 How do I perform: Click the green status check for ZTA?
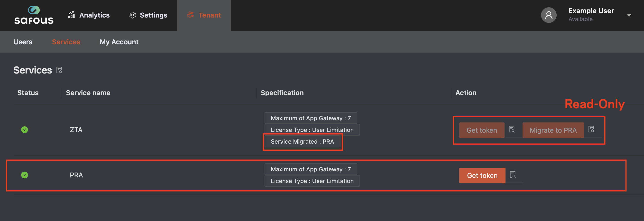click(25, 130)
